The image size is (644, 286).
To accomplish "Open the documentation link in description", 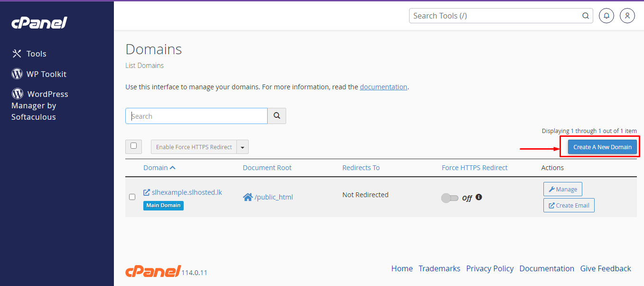I will coord(383,87).
